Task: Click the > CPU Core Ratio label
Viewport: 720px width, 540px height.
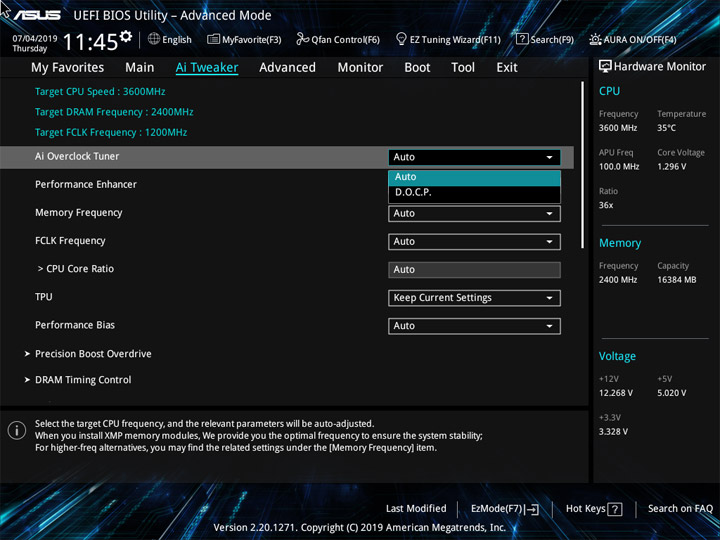Action: click(x=76, y=269)
